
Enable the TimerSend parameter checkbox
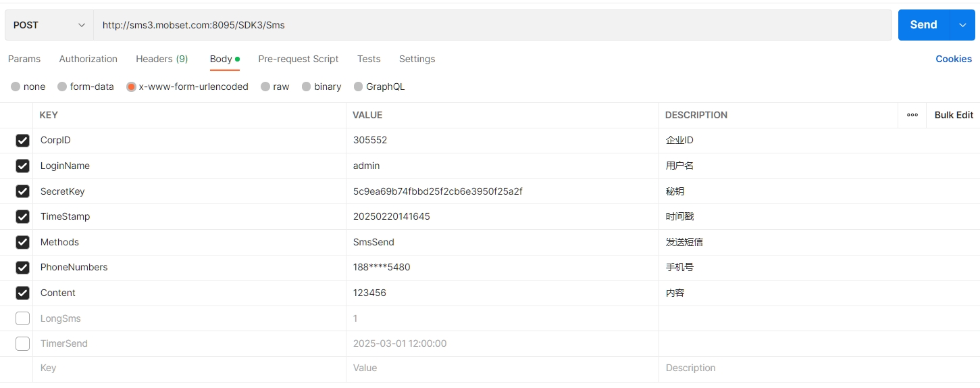click(22, 343)
